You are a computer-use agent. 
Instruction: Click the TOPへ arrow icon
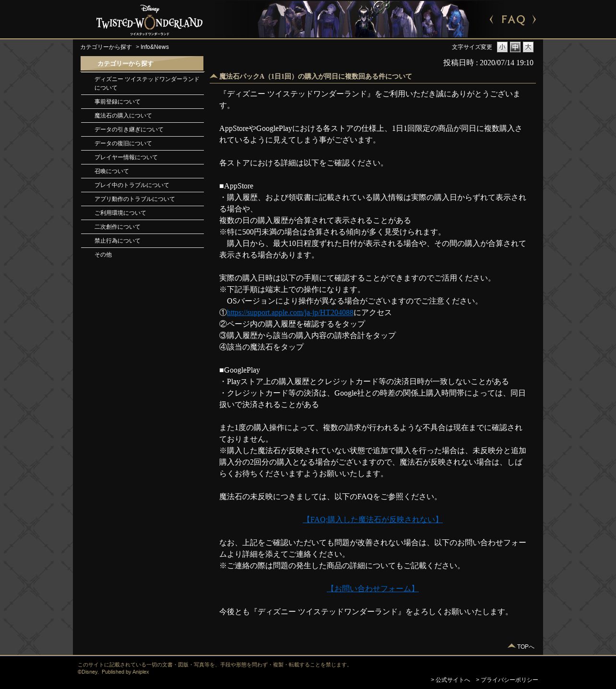(511, 646)
